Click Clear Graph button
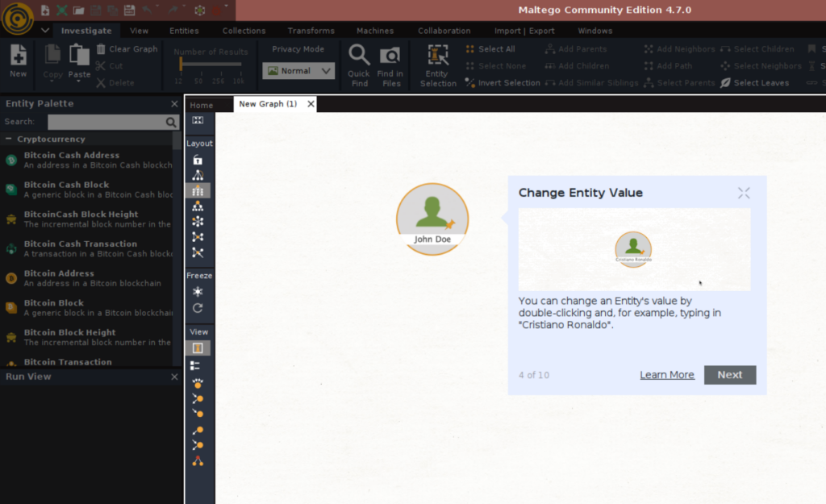The image size is (826, 504). tap(127, 49)
